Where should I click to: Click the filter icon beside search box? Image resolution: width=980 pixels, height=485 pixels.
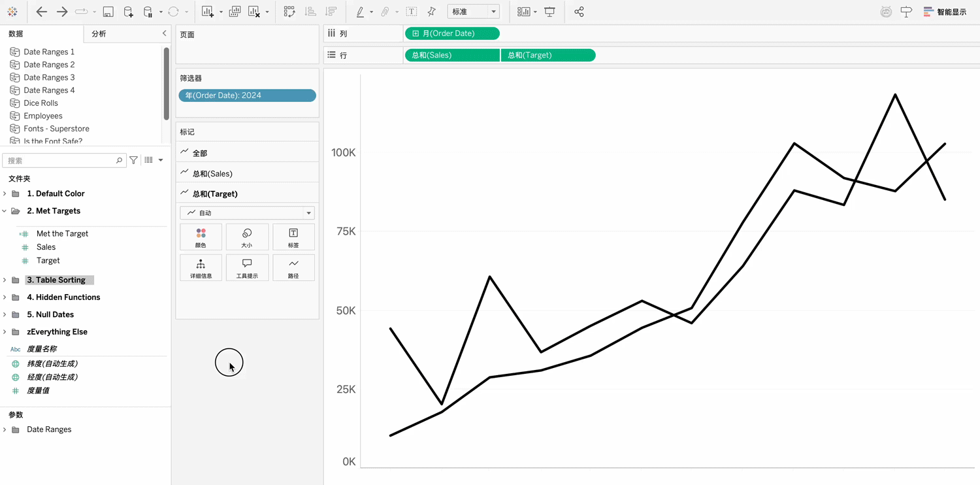(x=134, y=160)
